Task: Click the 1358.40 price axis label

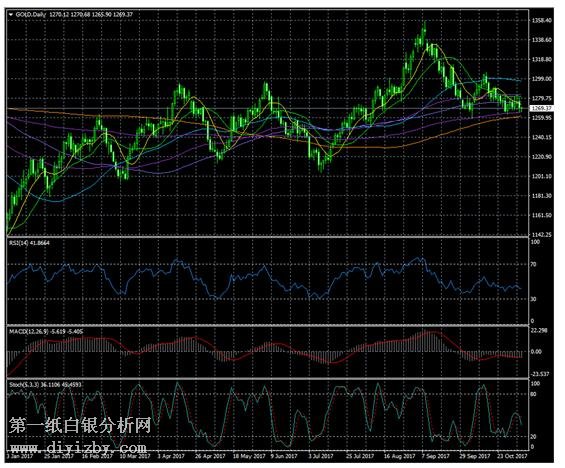Action: point(542,21)
